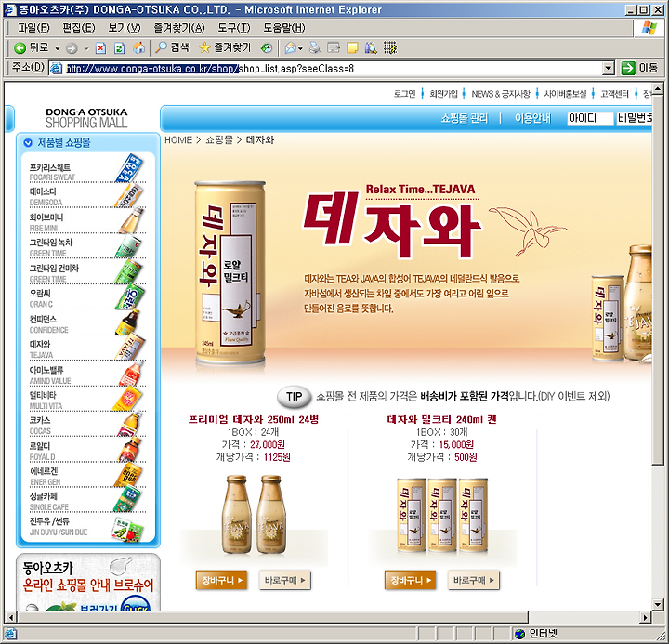This screenshot has height=644, width=669.
Task: Select 코카스 Cocas category
Action: pyautogui.click(x=87, y=424)
